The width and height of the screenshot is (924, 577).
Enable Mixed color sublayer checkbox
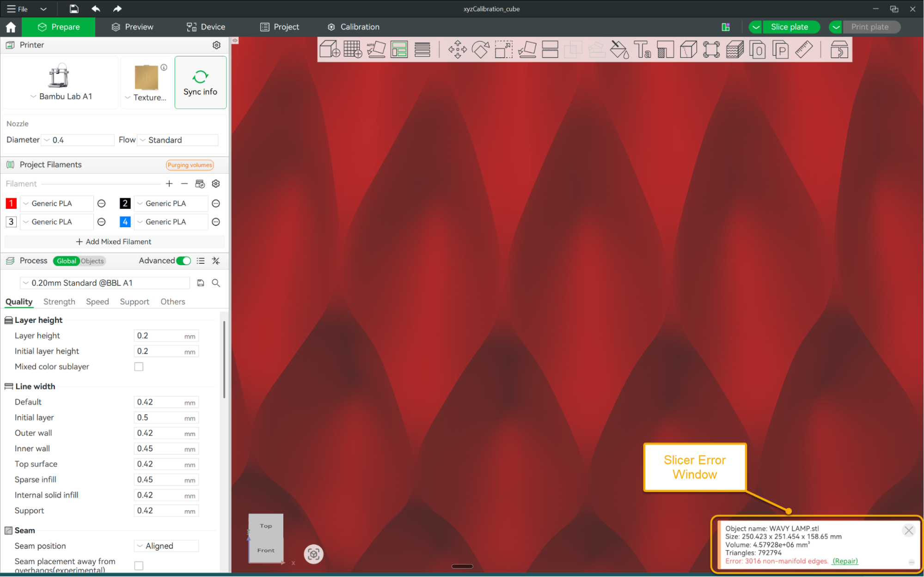(139, 367)
